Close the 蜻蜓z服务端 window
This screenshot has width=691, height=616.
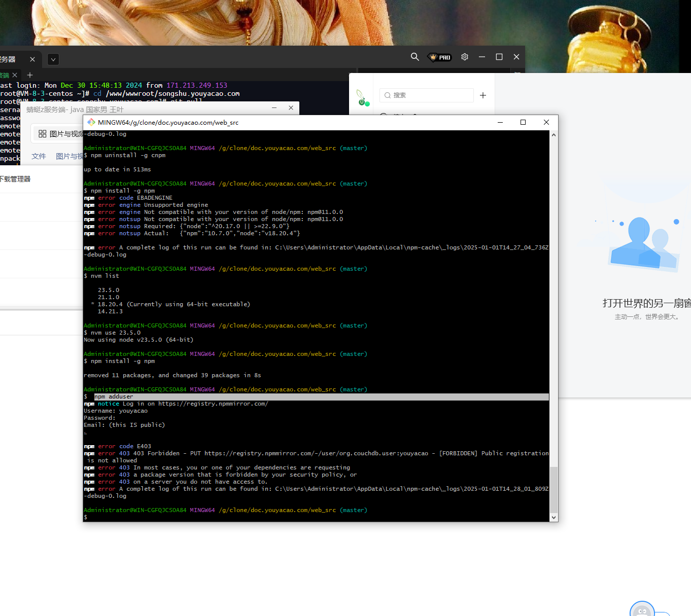pyautogui.click(x=291, y=108)
